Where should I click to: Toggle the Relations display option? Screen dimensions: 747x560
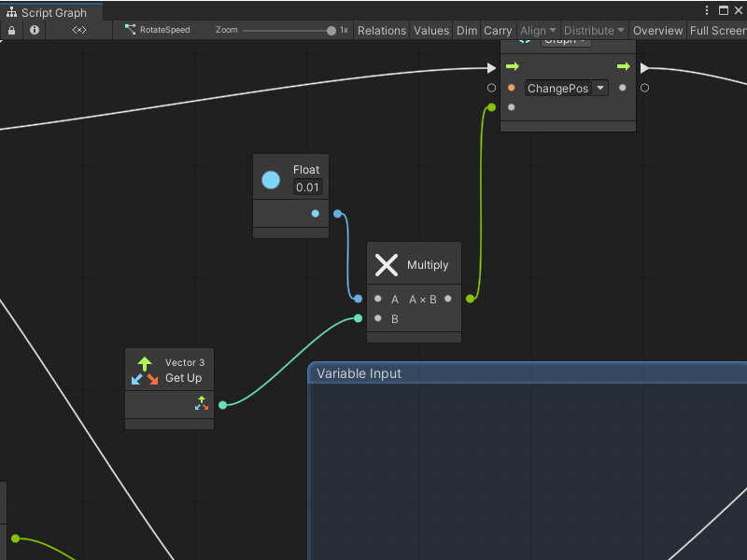point(381,30)
